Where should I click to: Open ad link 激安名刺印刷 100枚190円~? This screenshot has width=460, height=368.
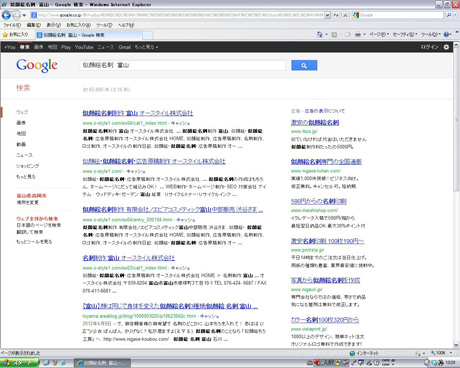click(x=327, y=241)
